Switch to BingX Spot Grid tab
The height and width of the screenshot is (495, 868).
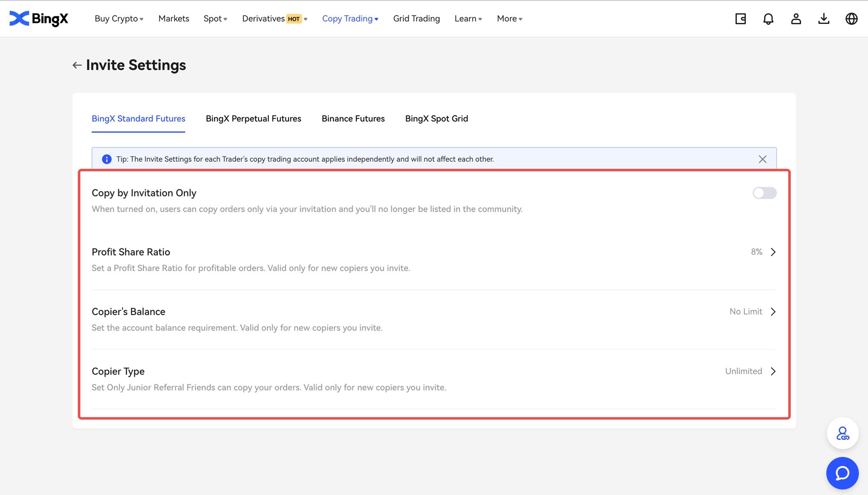[x=437, y=119]
